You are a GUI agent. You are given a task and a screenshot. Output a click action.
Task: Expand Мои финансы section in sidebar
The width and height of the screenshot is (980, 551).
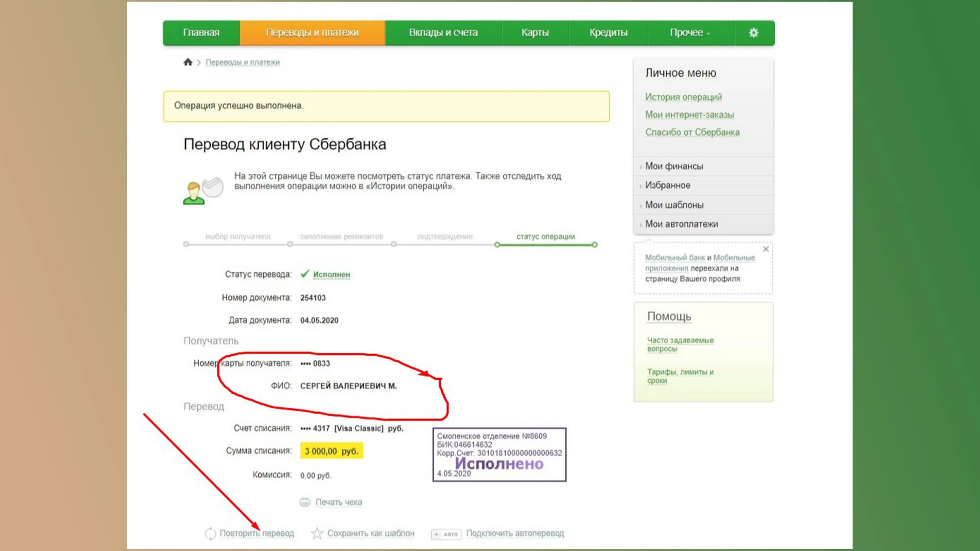point(674,166)
